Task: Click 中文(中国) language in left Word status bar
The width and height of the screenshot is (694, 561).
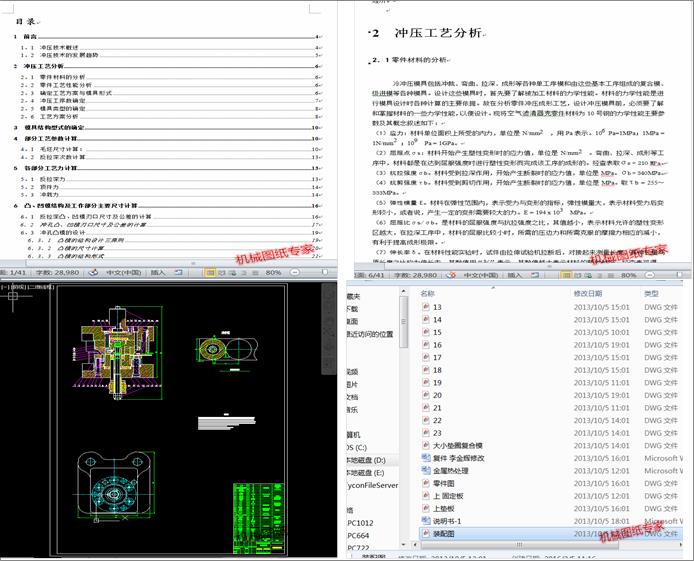Action: tap(123, 273)
